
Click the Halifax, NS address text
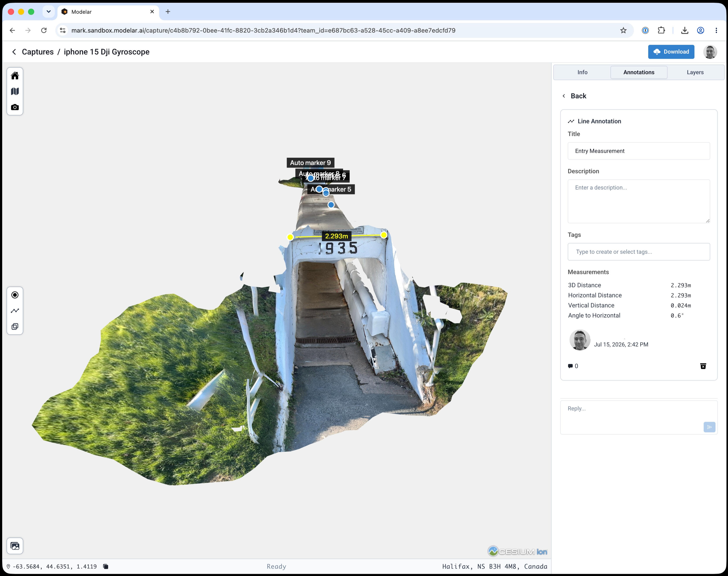coord(495,567)
